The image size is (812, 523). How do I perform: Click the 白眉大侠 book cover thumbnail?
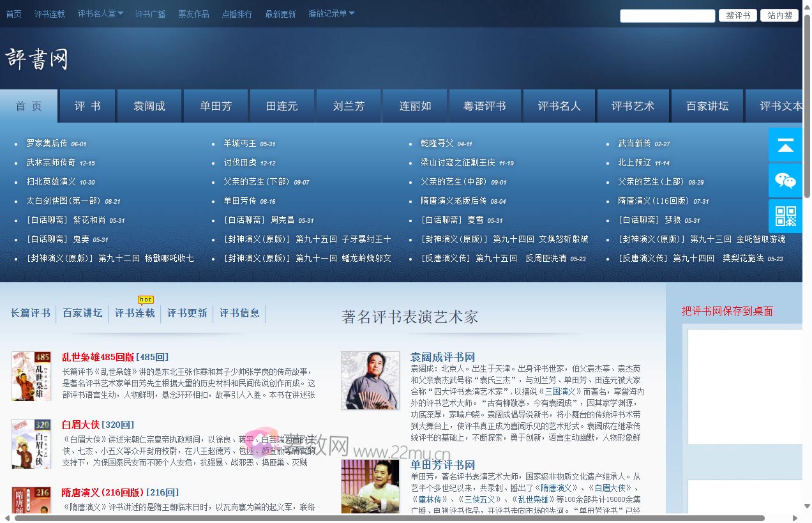tap(31, 443)
